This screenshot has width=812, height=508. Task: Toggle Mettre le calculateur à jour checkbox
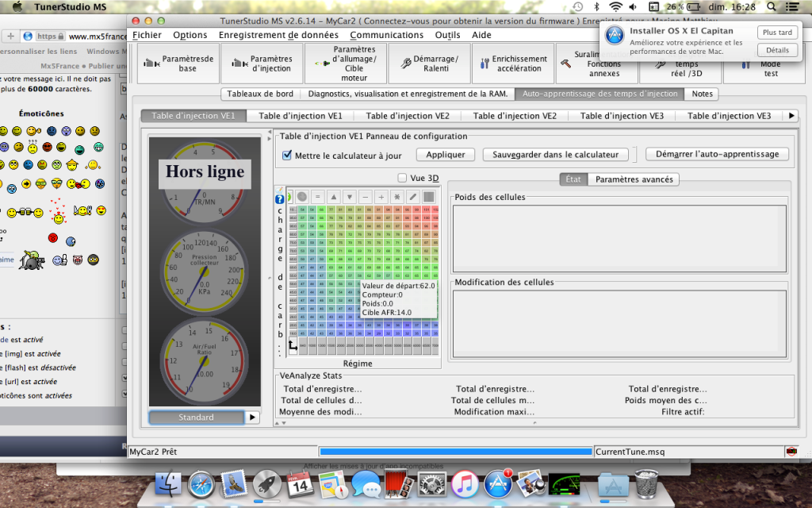pos(287,155)
